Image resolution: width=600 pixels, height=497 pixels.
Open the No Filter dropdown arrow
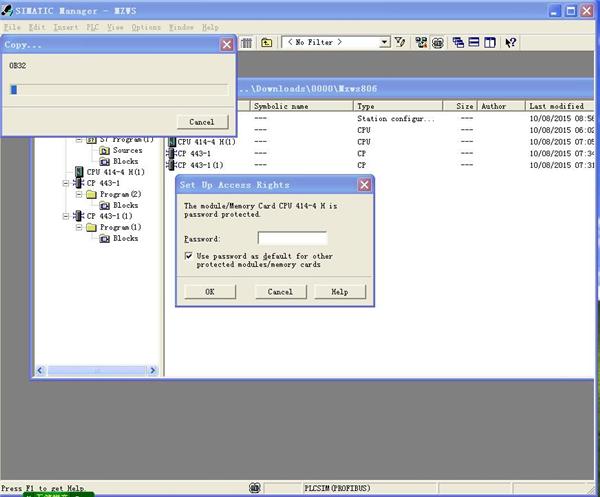384,42
